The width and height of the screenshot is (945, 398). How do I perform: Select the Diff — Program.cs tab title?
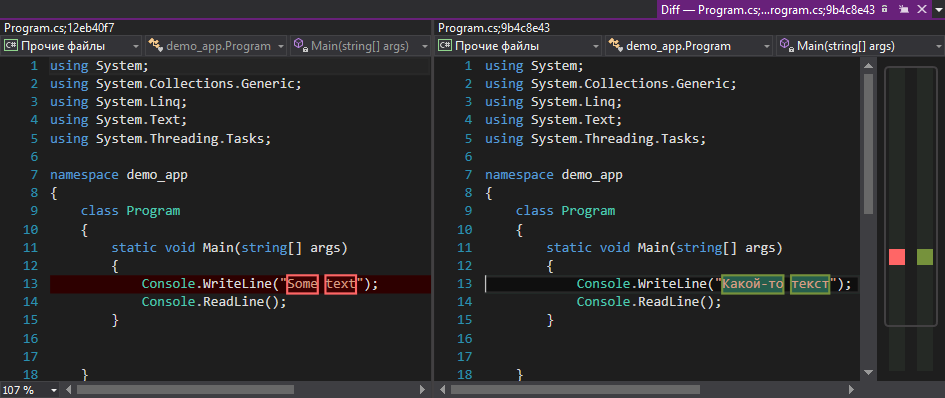tap(767, 9)
